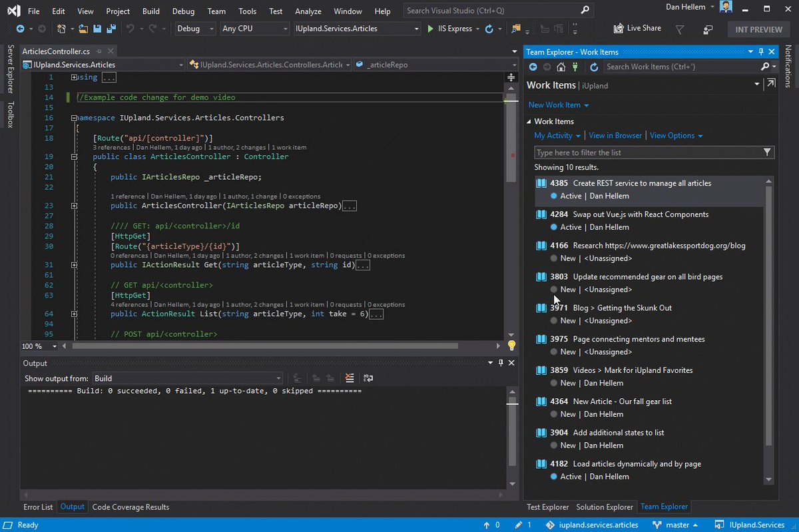Click the lightbulb quick actions icon
This screenshot has width=799, height=532.
(x=511, y=346)
